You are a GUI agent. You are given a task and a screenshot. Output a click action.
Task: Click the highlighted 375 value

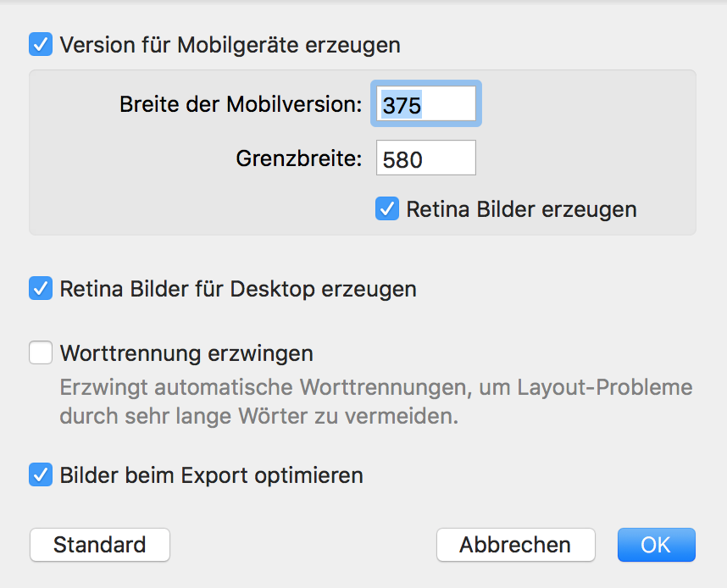pos(402,105)
